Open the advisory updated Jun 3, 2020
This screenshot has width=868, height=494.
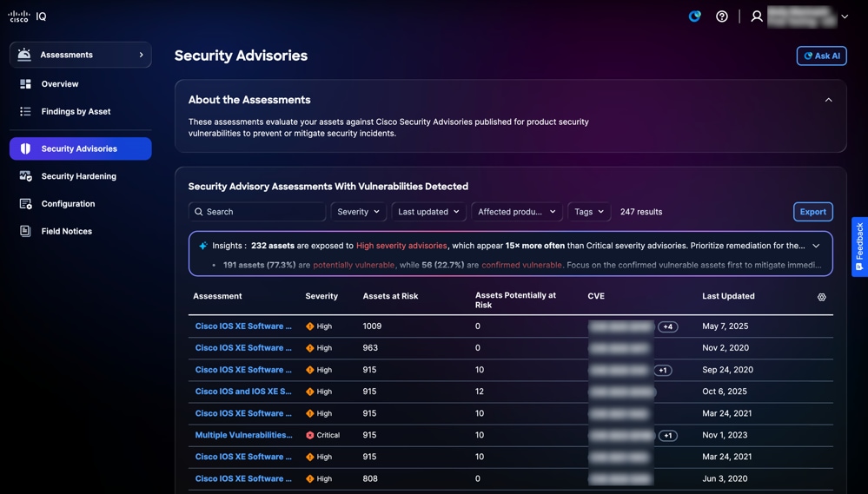243,478
